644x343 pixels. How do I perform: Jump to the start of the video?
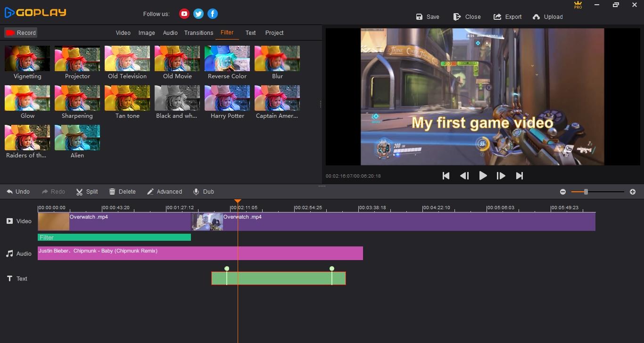point(446,176)
